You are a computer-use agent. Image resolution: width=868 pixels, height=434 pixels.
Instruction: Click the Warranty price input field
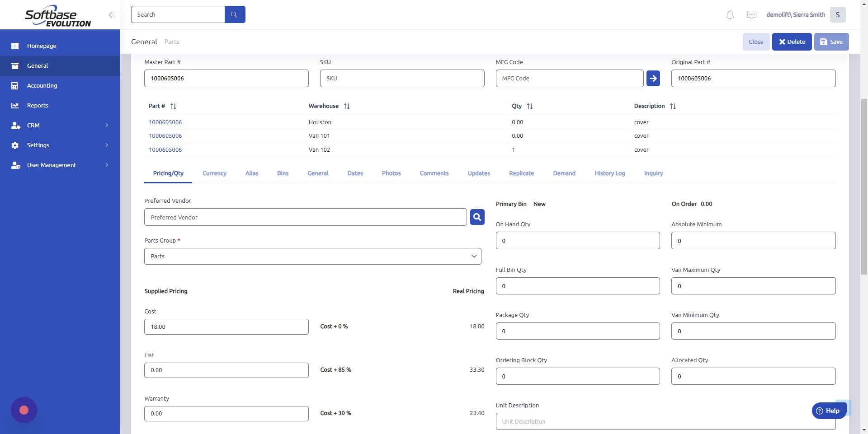(226, 414)
